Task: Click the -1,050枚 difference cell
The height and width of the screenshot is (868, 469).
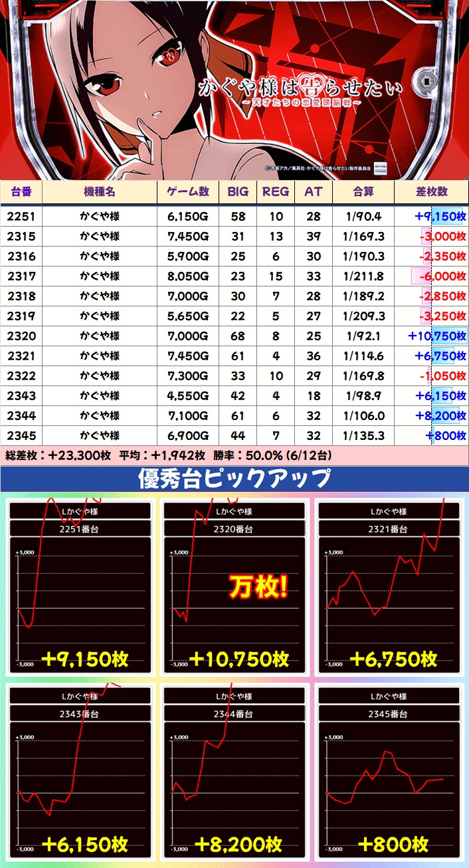Action: click(432, 376)
